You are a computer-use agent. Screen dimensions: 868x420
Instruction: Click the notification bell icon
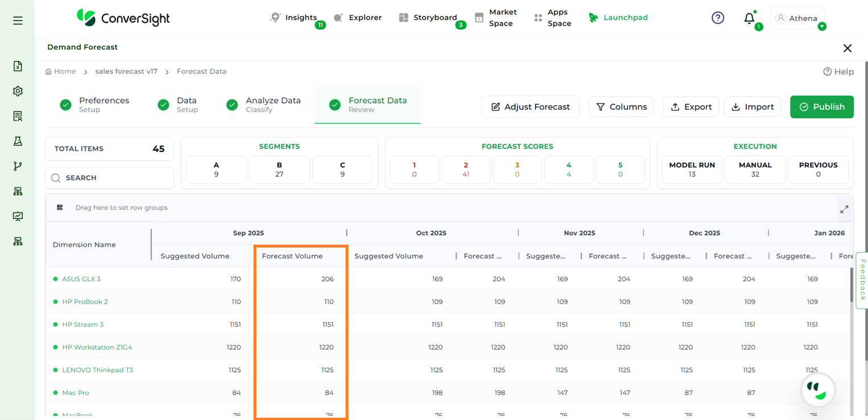tap(749, 18)
